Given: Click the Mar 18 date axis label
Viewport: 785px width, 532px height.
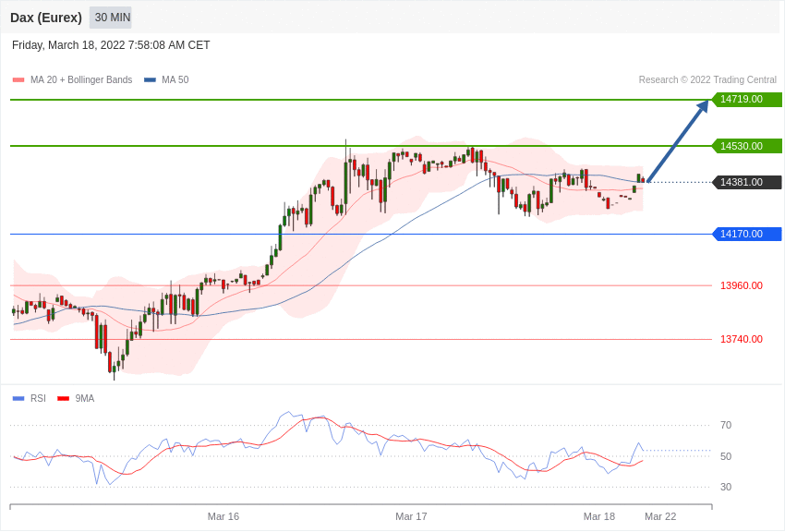Looking at the screenshot, I should pos(599,516).
